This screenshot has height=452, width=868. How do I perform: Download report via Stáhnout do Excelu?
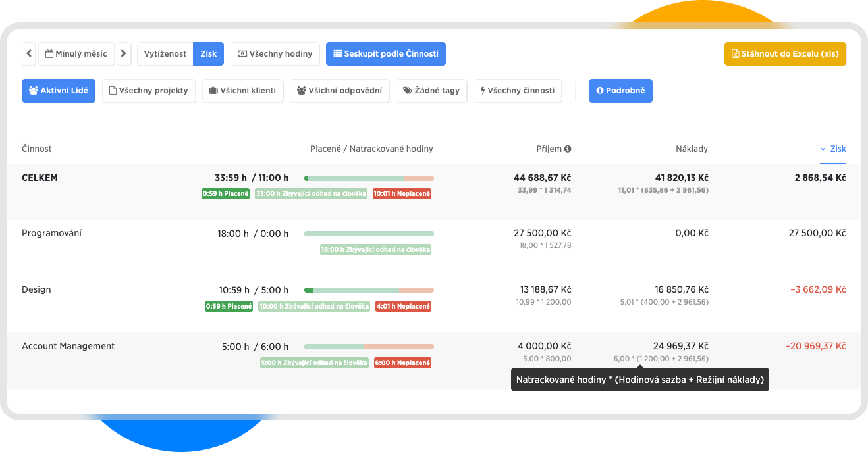pyautogui.click(x=785, y=54)
